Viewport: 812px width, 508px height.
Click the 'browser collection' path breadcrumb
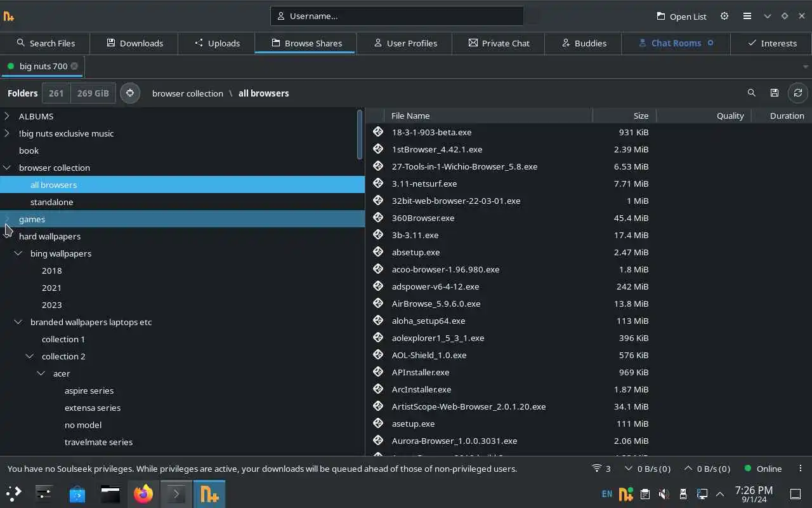point(188,93)
